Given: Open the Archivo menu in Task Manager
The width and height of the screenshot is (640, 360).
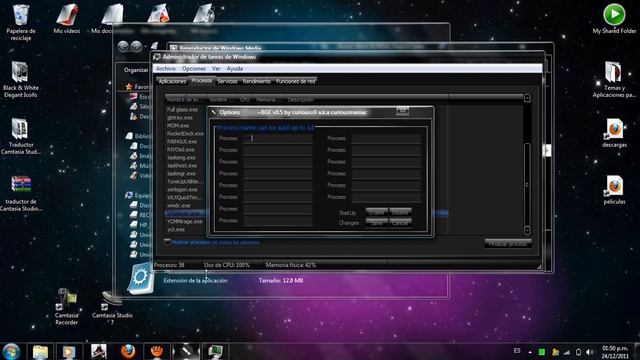Looking at the screenshot, I should [x=166, y=69].
